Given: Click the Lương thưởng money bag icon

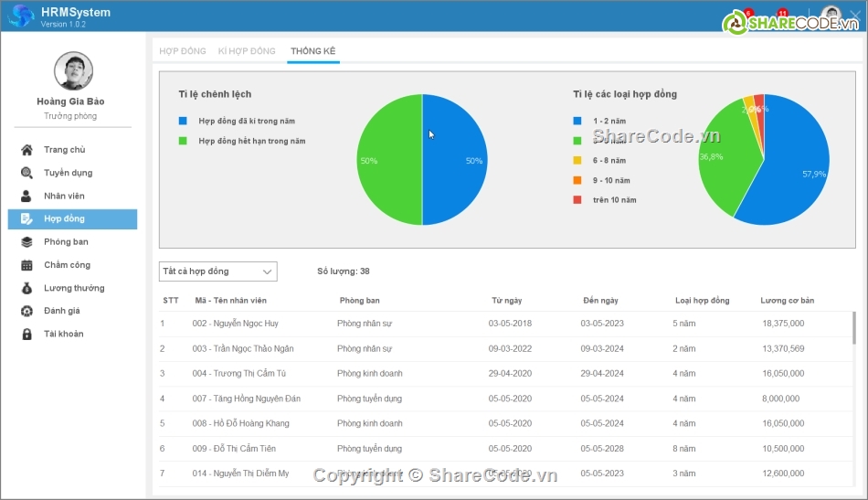Looking at the screenshot, I should pos(26,288).
